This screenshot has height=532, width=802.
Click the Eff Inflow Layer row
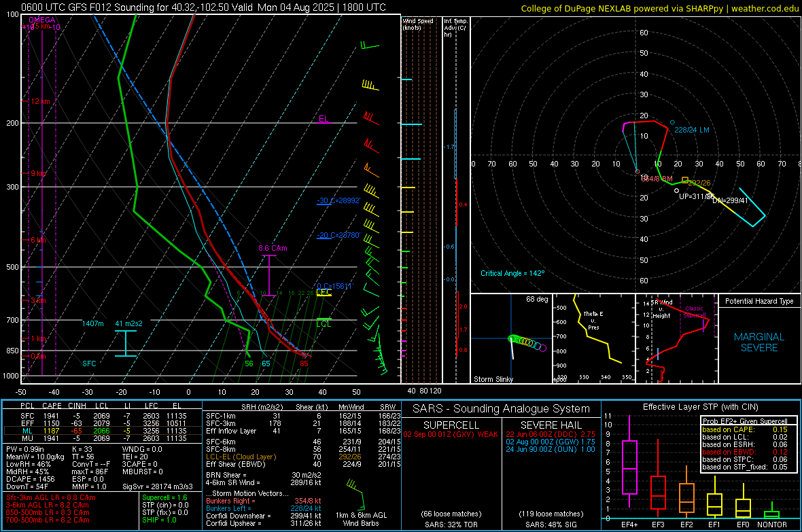pyautogui.click(x=303, y=431)
